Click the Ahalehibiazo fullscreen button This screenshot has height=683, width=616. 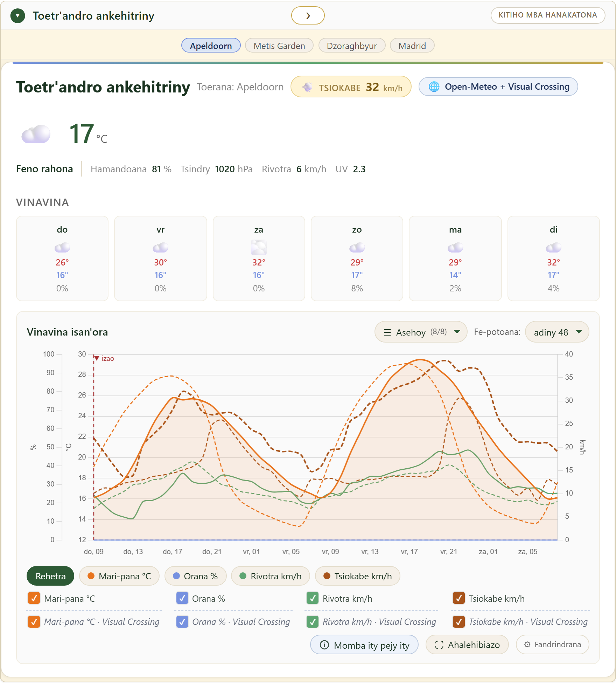(x=467, y=645)
